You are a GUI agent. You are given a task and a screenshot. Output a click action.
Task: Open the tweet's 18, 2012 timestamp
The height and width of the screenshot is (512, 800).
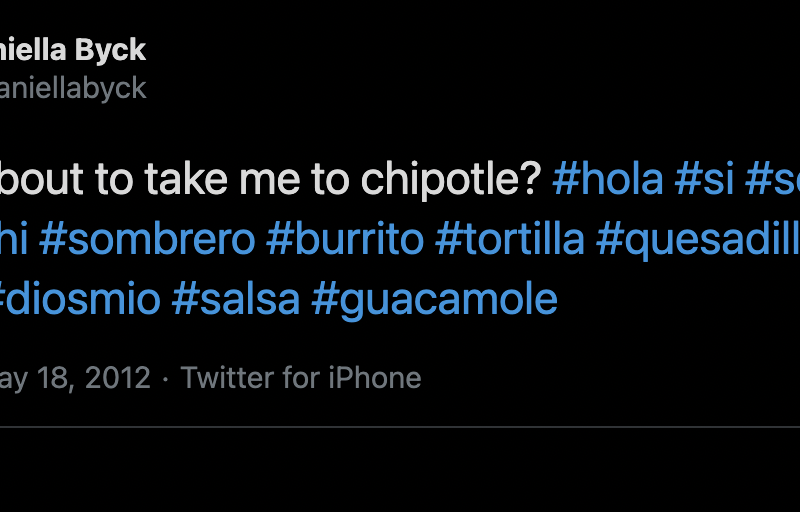point(74,378)
